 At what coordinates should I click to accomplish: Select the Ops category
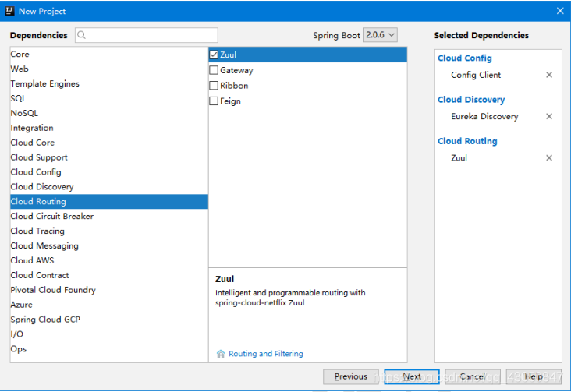pos(109,349)
